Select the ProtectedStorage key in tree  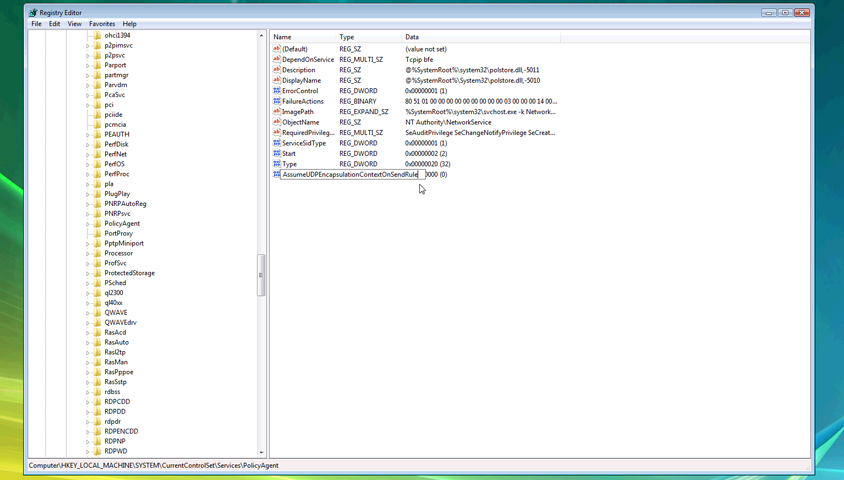(129, 273)
